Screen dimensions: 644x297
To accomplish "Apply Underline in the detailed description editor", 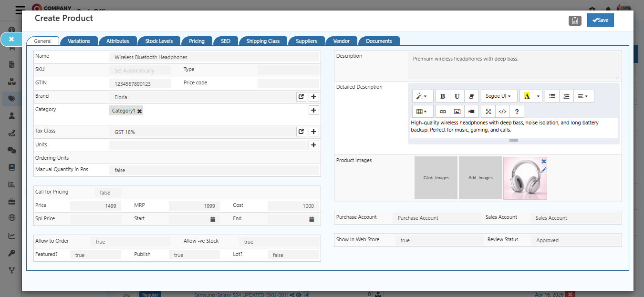I will click(x=457, y=96).
